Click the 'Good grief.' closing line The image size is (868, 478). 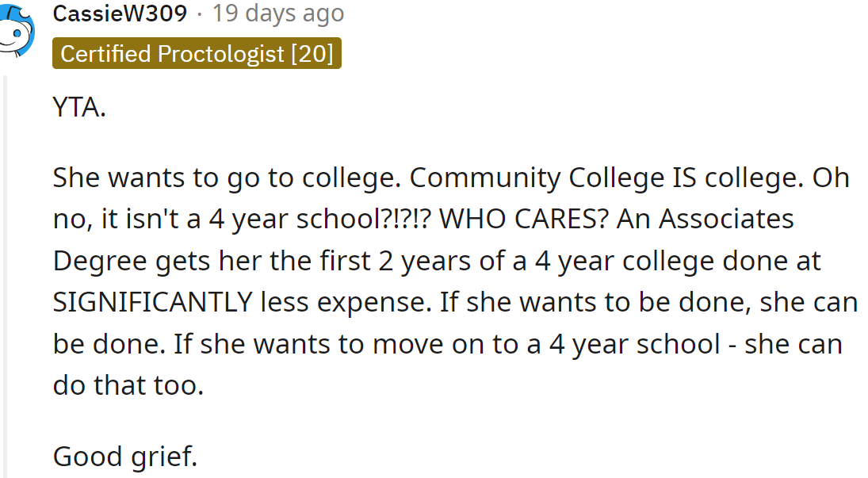(124, 456)
